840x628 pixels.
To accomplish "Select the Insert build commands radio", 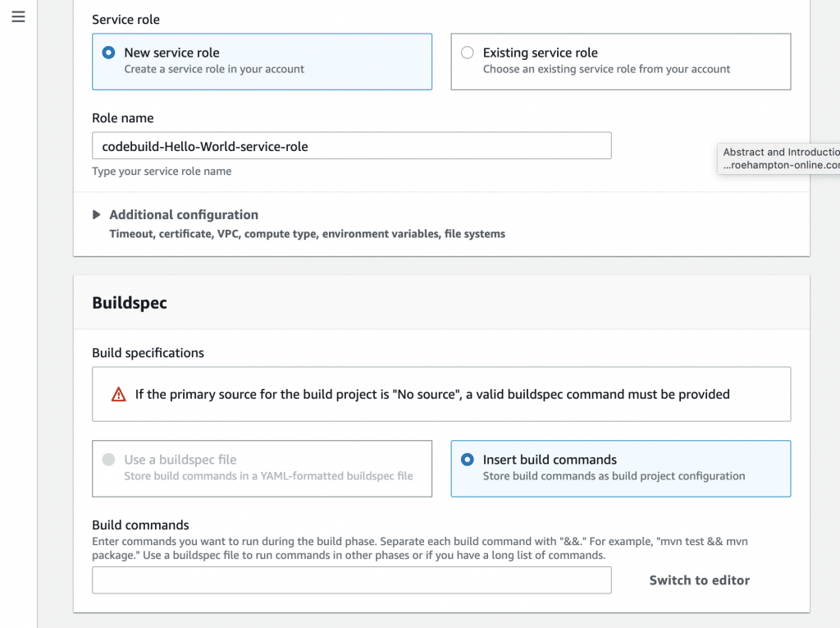I will coord(468,460).
